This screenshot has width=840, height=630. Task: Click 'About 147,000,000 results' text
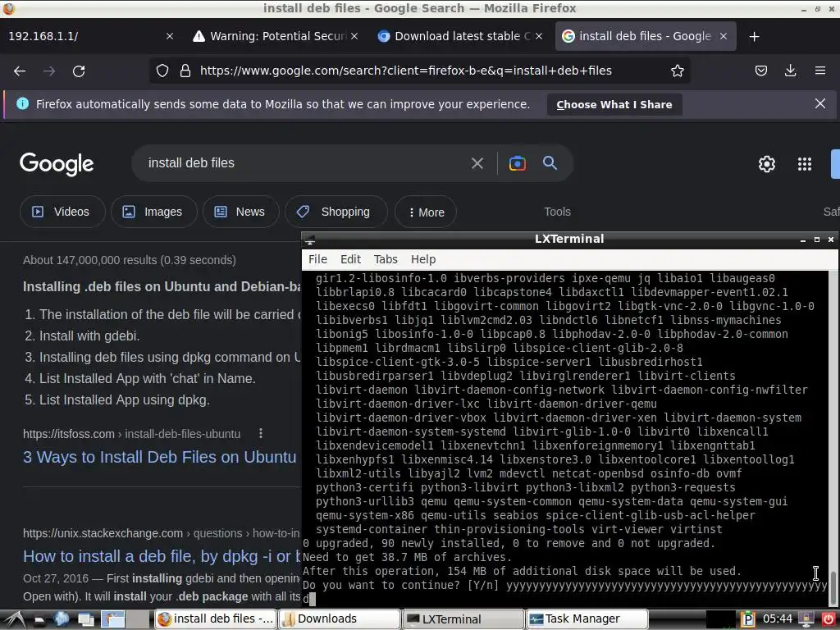[x=92, y=260]
